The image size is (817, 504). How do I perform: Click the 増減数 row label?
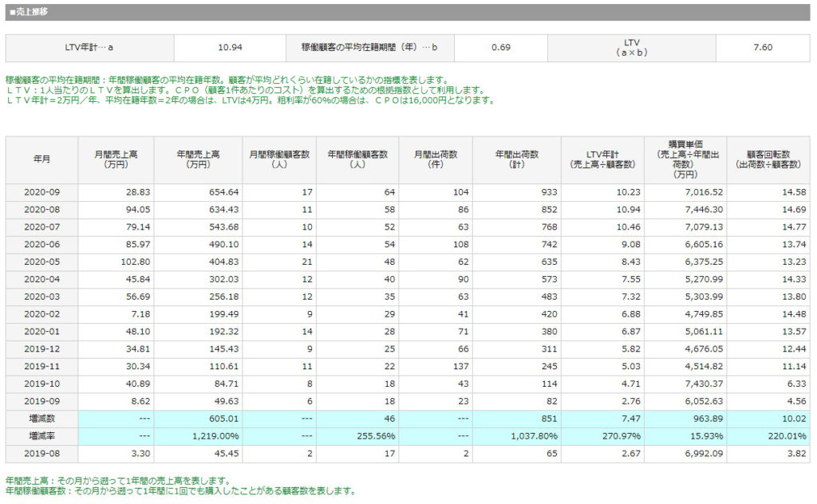[x=42, y=419]
